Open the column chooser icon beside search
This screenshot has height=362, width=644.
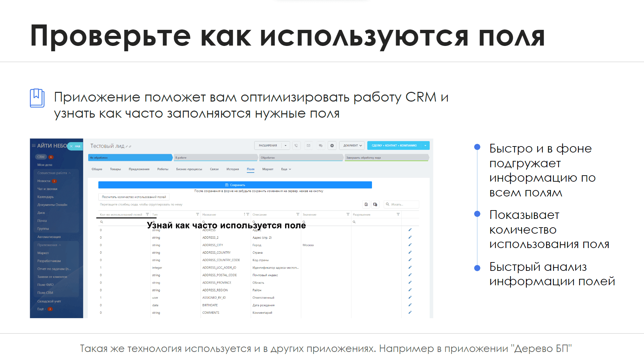[375, 204]
